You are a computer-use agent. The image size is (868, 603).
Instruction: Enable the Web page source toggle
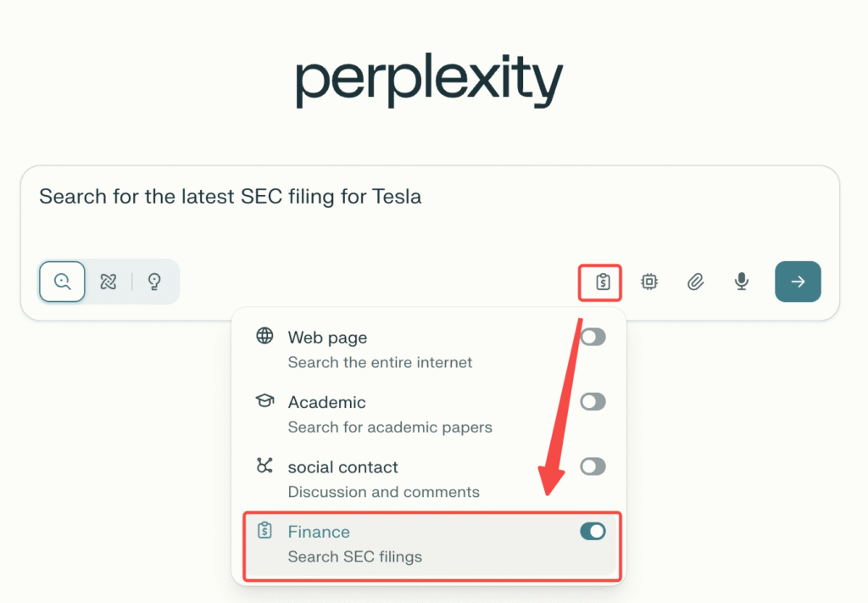593,338
